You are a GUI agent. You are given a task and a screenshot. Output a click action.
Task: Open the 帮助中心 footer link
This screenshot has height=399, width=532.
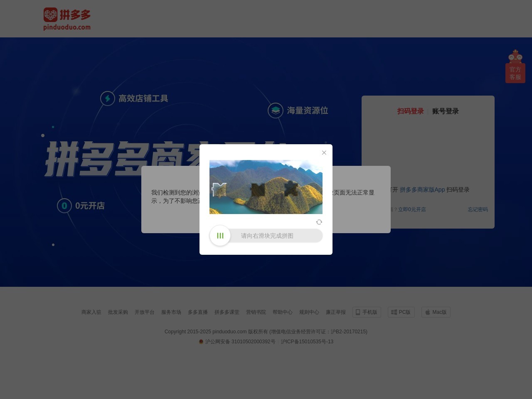[283, 312]
